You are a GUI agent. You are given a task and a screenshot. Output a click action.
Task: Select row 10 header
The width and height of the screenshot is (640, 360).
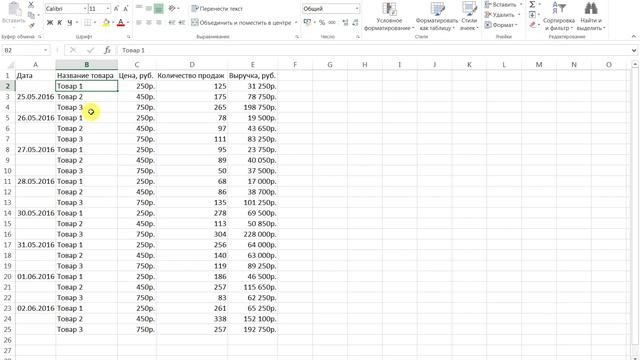point(7,171)
